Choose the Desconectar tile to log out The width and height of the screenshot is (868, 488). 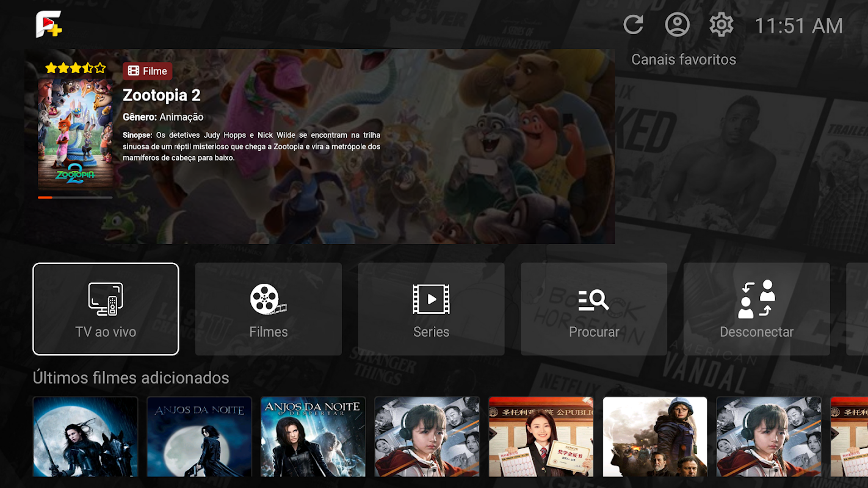(x=757, y=309)
